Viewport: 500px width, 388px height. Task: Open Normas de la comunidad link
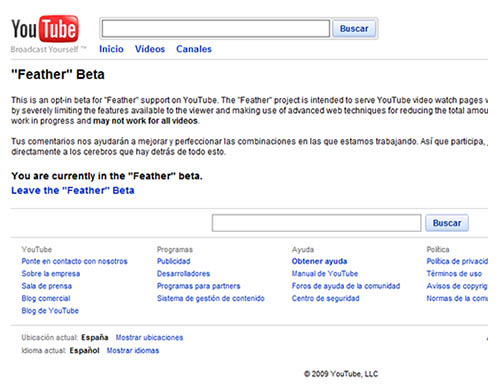coord(457,298)
